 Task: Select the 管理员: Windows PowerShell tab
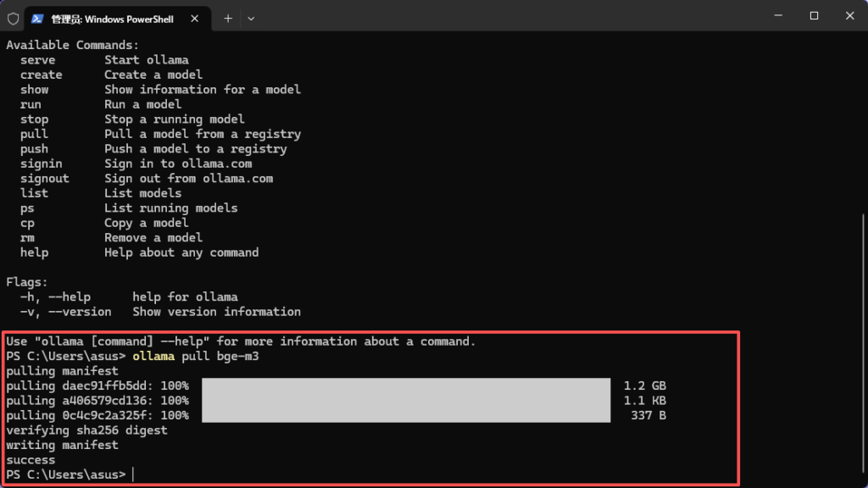click(112, 19)
